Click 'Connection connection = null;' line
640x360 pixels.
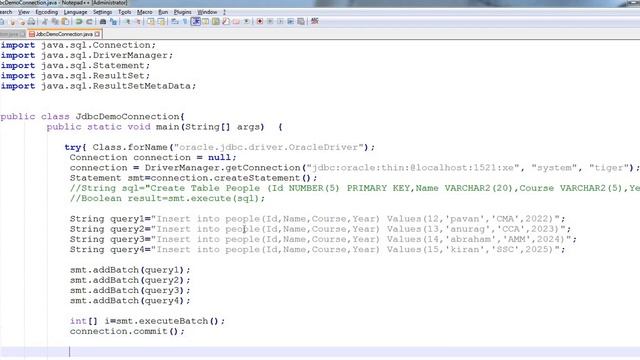click(x=153, y=157)
